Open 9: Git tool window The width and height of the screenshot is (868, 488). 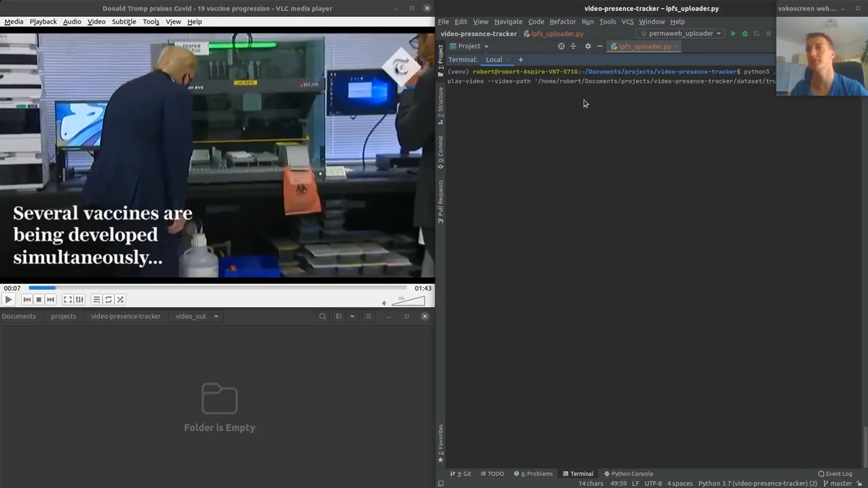(x=460, y=474)
